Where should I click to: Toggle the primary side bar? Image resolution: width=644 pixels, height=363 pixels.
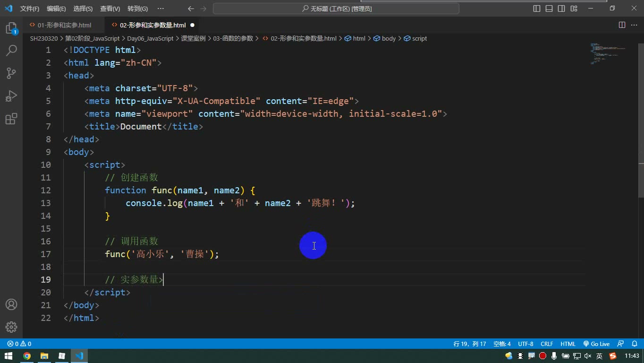point(537,9)
